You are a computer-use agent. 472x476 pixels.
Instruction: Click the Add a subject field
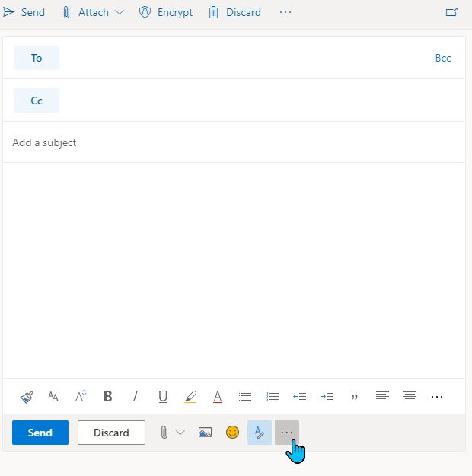(228, 142)
